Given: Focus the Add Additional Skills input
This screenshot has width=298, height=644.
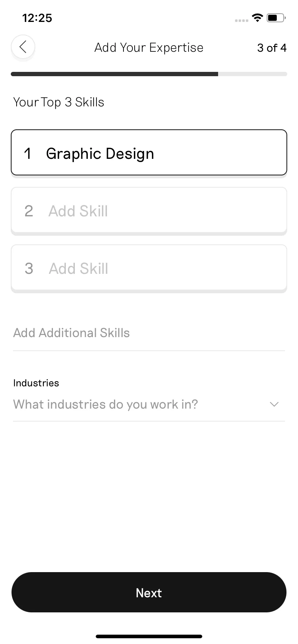Looking at the screenshot, I should click(149, 333).
